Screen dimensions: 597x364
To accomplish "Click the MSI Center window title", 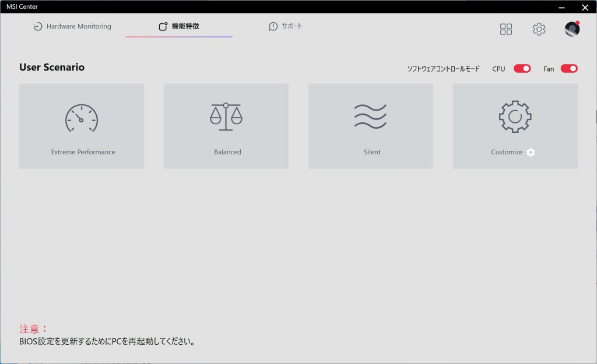I will [x=22, y=6].
